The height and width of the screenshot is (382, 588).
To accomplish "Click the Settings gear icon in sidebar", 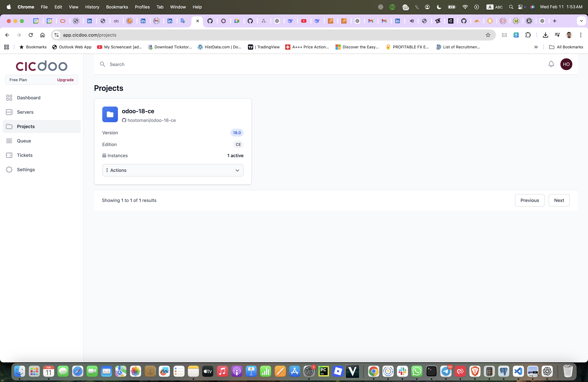I will pyautogui.click(x=9, y=169).
